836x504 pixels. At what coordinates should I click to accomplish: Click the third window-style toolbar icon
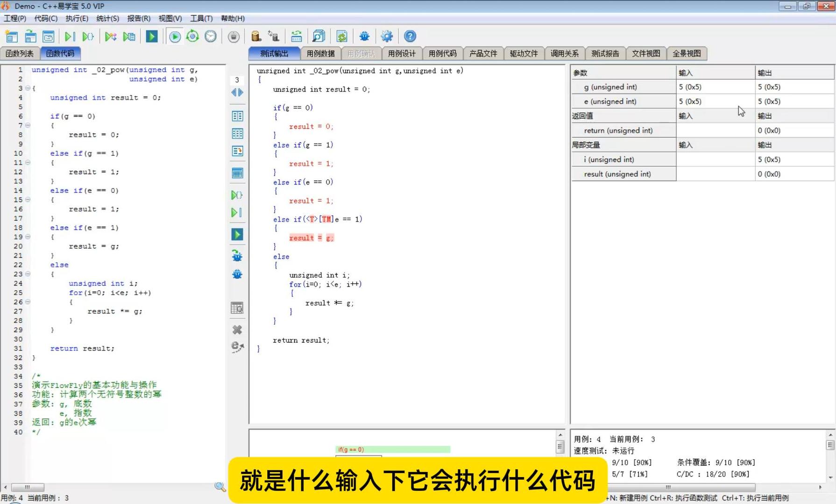49,36
